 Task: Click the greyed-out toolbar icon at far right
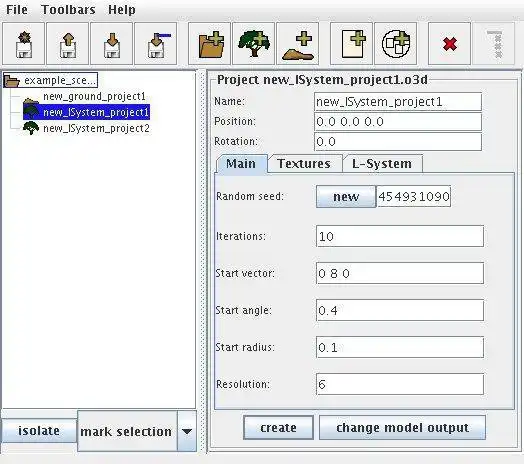pyautogui.click(x=494, y=44)
